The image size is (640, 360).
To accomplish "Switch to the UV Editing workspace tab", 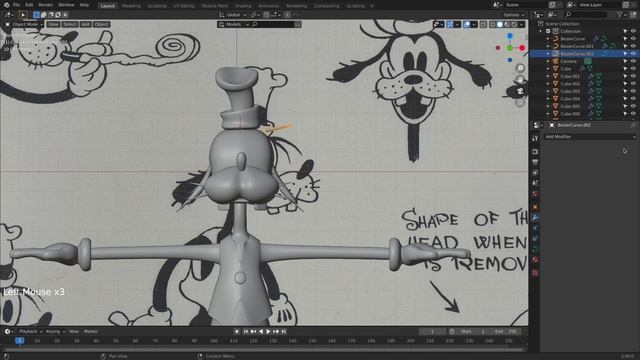I will (184, 6).
